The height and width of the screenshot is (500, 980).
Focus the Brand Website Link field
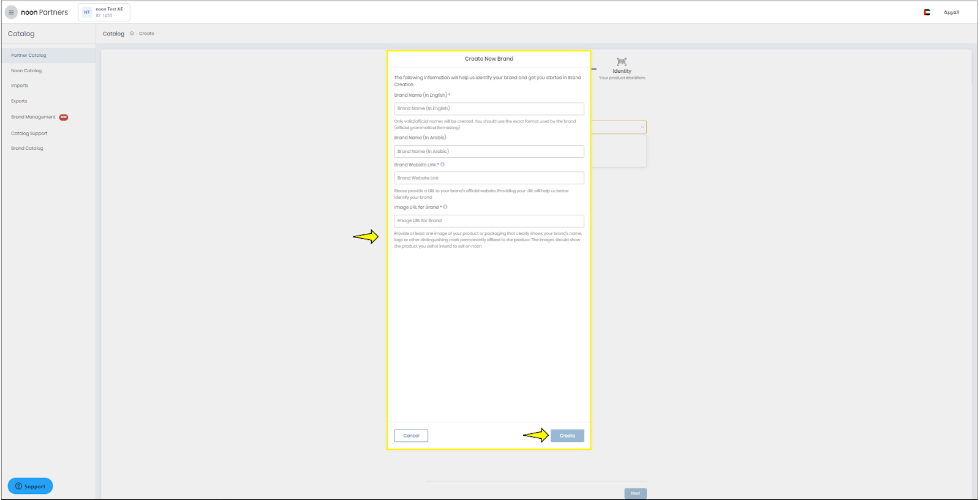489,178
